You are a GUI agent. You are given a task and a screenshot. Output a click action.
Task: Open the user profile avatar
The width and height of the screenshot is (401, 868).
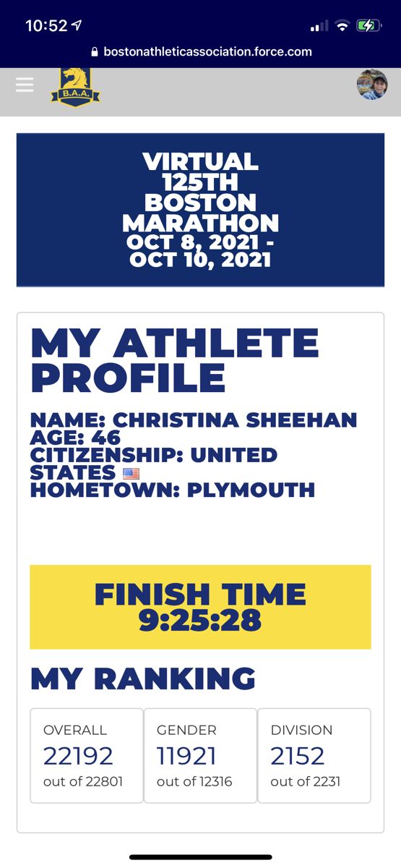(x=372, y=85)
